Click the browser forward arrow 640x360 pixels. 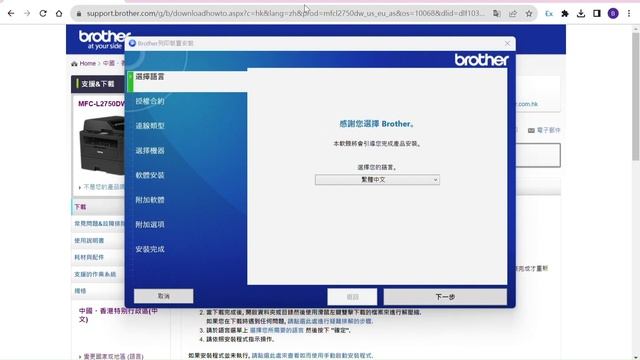[x=27, y=13]
